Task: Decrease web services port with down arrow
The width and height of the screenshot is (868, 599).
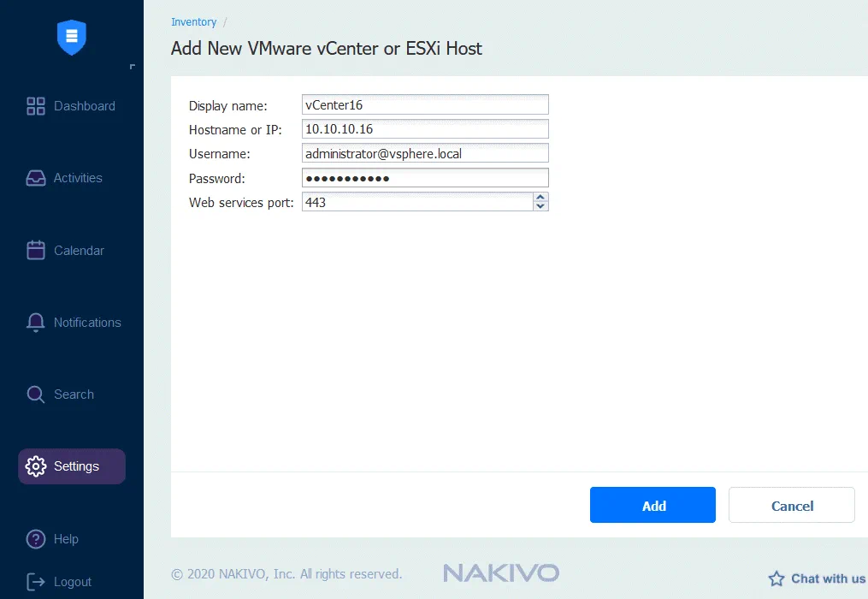Action: (540, 206)
